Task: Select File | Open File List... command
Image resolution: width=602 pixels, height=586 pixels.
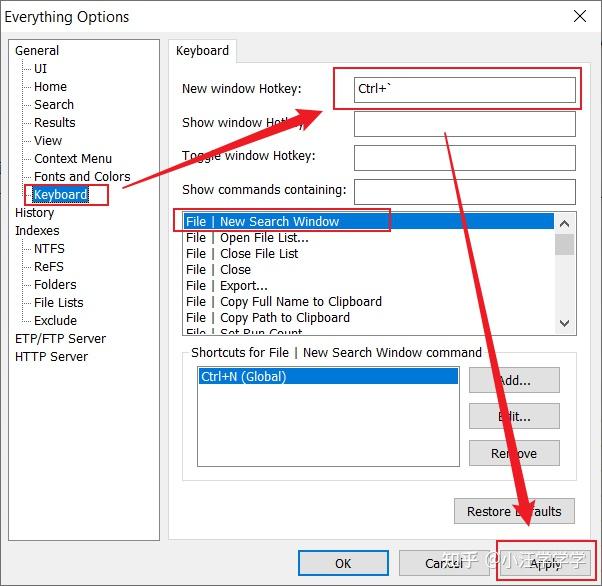Action: [369, 238]
